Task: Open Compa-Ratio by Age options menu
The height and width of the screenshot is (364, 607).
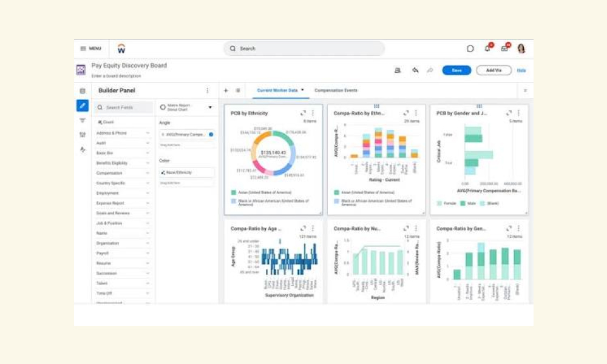Action: pos(313,228)
